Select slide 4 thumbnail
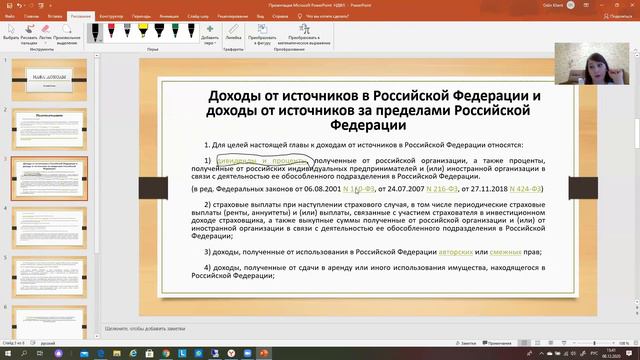This screenshot has height=360, width=640. click(x=49, y=228)
